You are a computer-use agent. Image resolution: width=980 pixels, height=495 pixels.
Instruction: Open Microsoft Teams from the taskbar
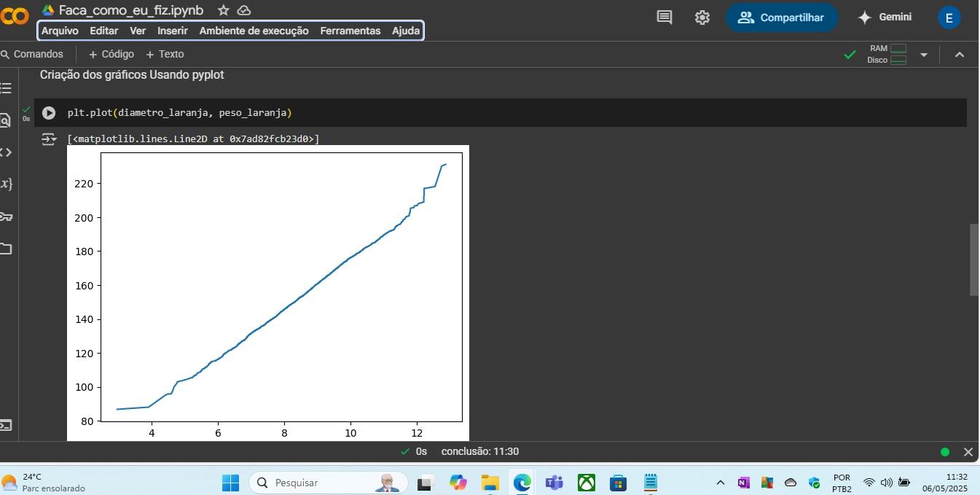coord(554,483)
